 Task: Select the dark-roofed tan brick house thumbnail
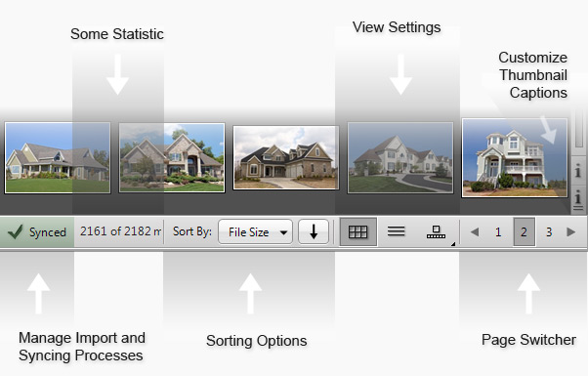[x=286, y=157]
